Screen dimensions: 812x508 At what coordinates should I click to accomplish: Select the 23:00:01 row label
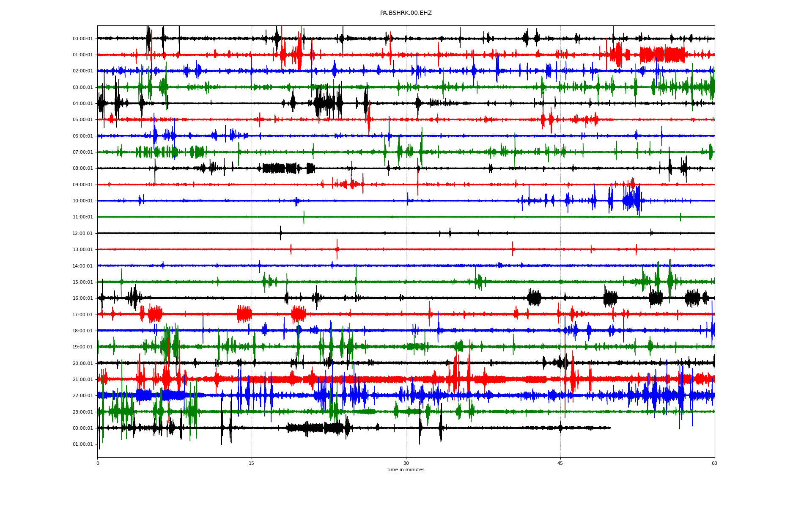tap(83, 412)
